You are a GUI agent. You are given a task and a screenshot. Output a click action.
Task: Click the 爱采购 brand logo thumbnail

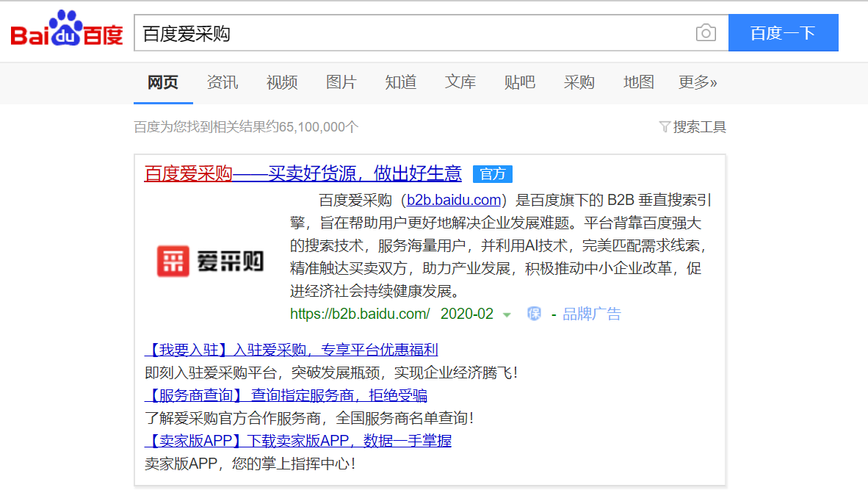(211, 261)
